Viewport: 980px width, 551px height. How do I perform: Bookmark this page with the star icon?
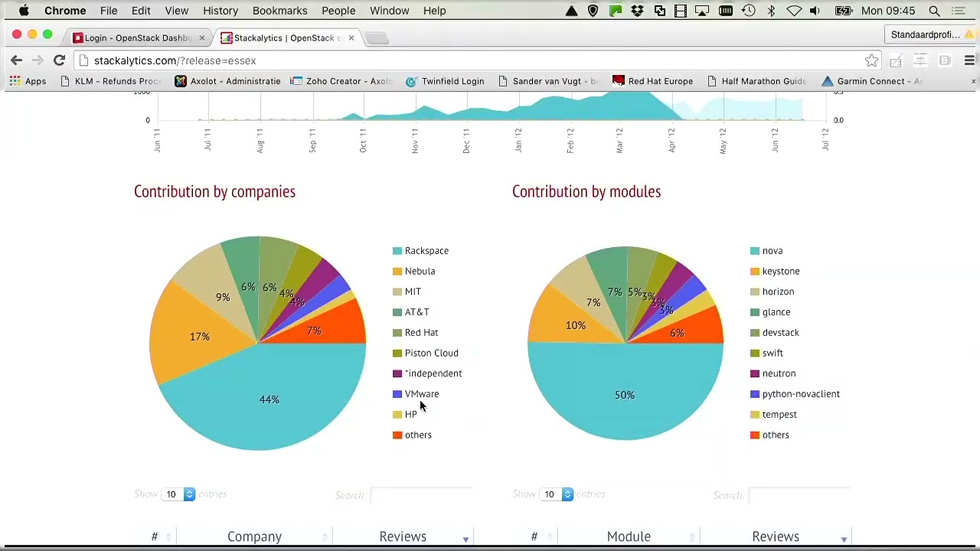pyautogui.click(x=871, y=60)
